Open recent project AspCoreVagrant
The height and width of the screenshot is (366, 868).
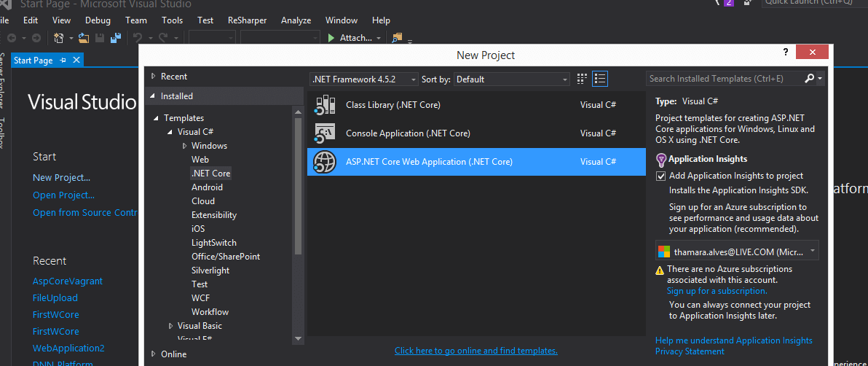(x=68, y=281)
